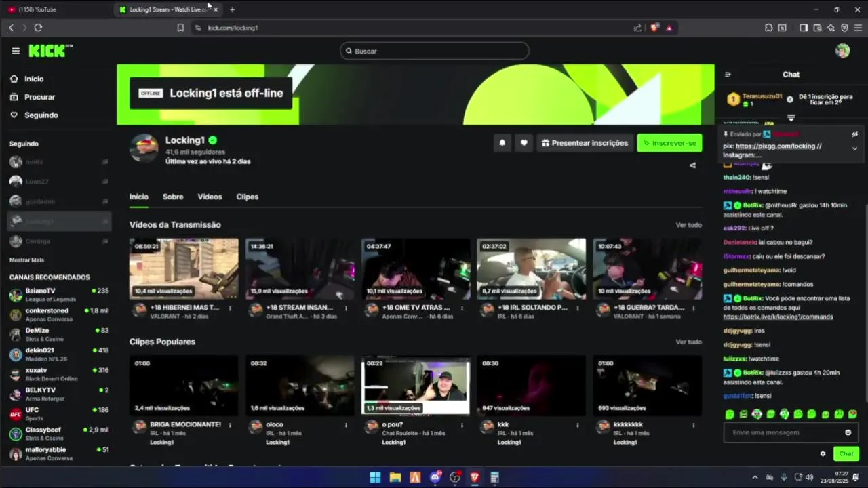Open a new browser tab
The image size is (868, 488).
point(232,9)
